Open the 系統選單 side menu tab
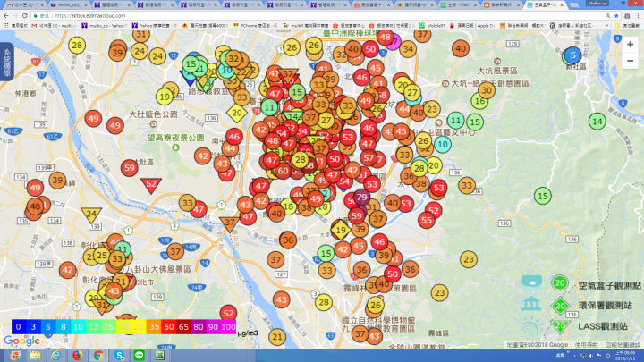Screen dimensions: 644x362 [7, 62]
